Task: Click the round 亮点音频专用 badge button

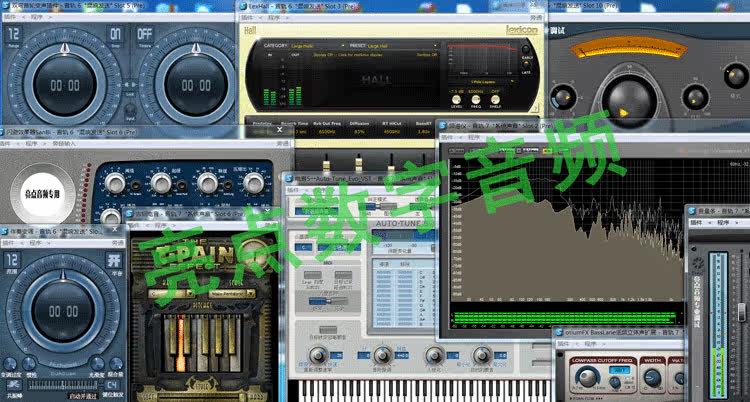Action: pyautogui.click(x=43, y=194)
